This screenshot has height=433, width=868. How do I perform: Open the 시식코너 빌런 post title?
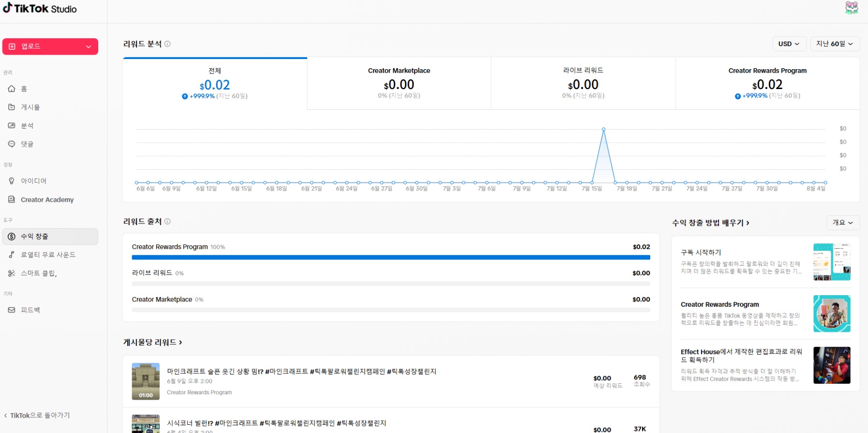pyautogui.click(x=277, y=423)
